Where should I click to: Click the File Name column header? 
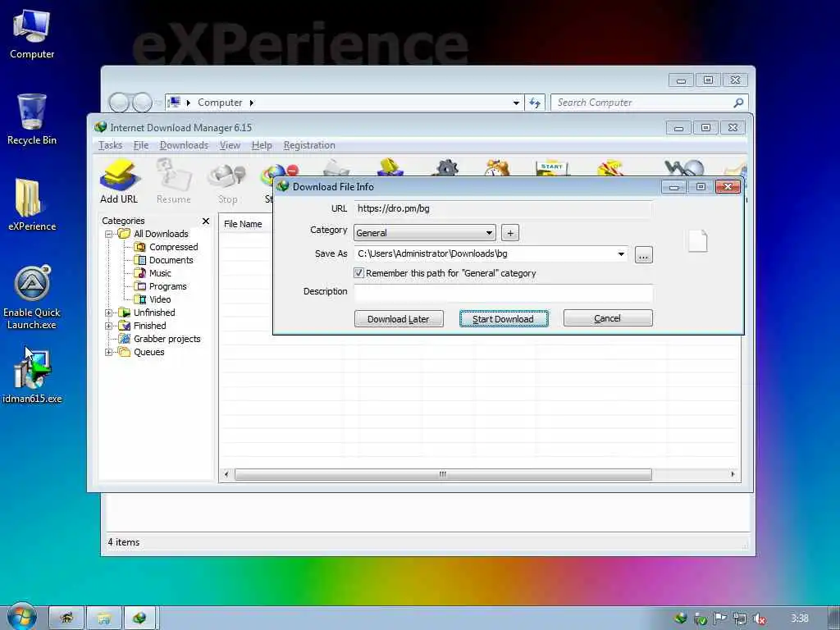(x=245, y=224)
